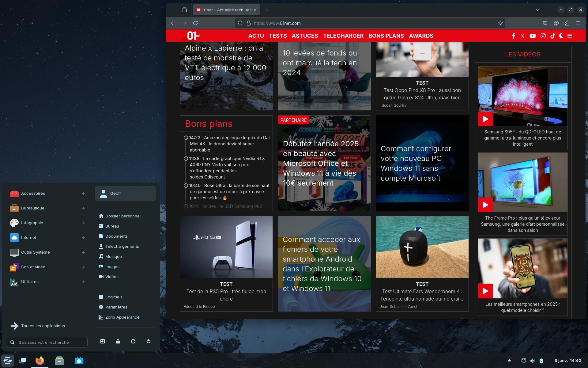Open the Geoff user profile button
The width and height of the screenshot is (588, 368).
click(126, 194)
